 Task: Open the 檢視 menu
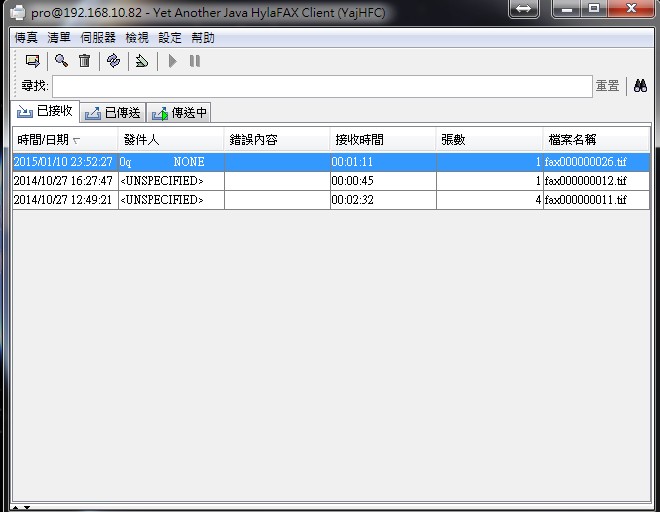[x=137, y=38]
